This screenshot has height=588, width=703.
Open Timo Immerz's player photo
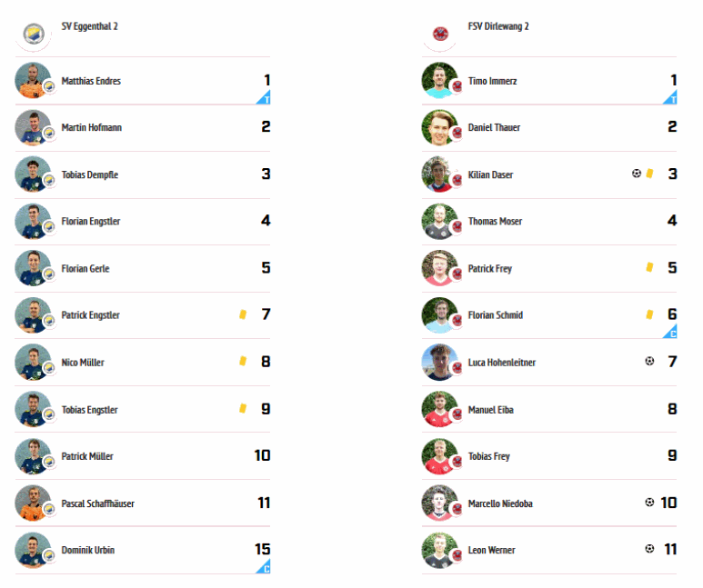(x=439, y=80)
